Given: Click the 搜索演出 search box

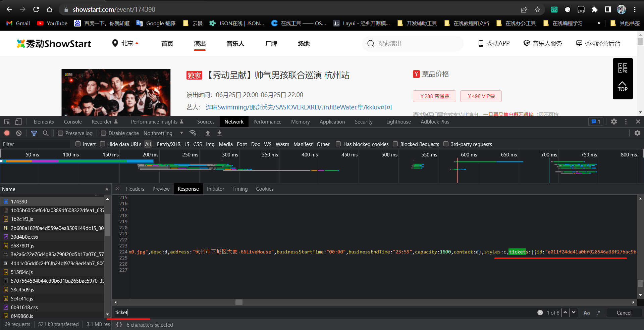Looking at the screenshot, I should [x=413, y=43].
